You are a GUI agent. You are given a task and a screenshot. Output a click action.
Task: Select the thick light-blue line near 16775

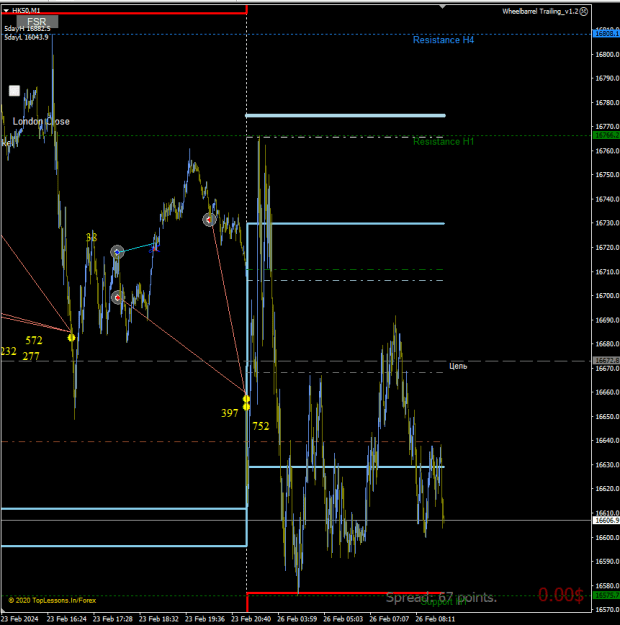point(345,116)
